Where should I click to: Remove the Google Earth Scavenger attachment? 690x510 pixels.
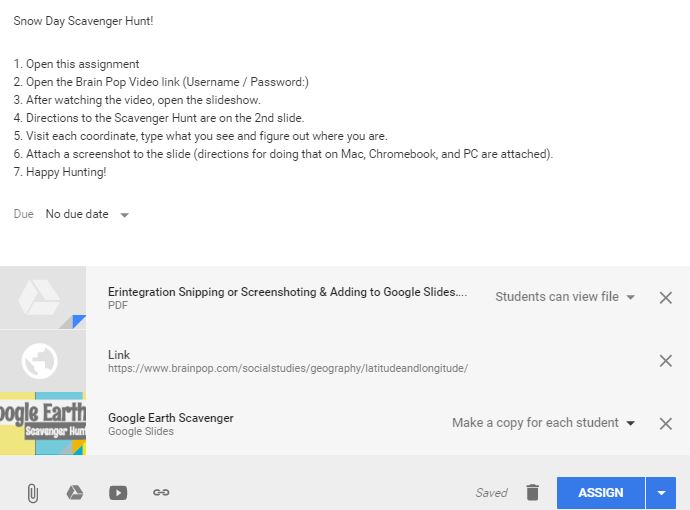[666, 423]
